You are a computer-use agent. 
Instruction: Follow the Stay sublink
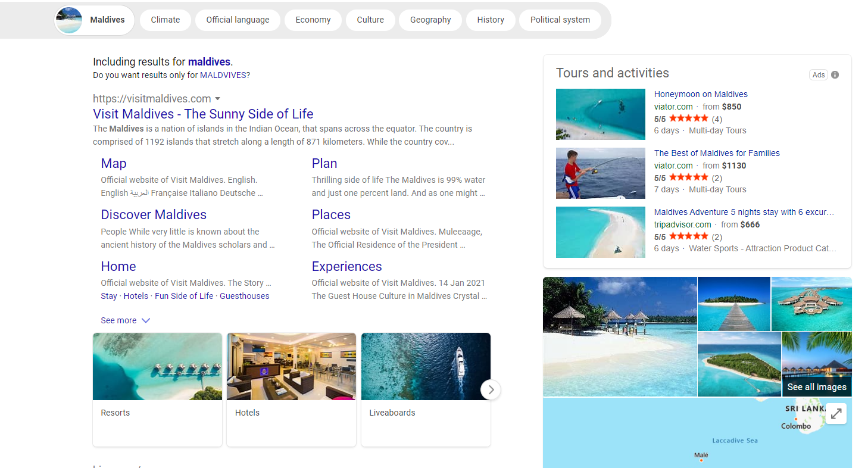[x=109, y=296]
